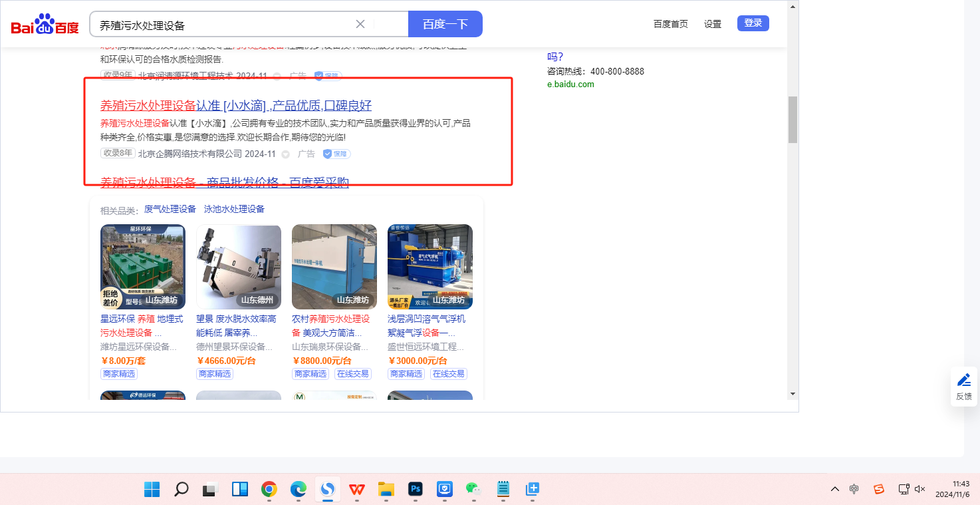
Task: Launch Microsoft Edge from the taskbar
Action: (299, 489)
